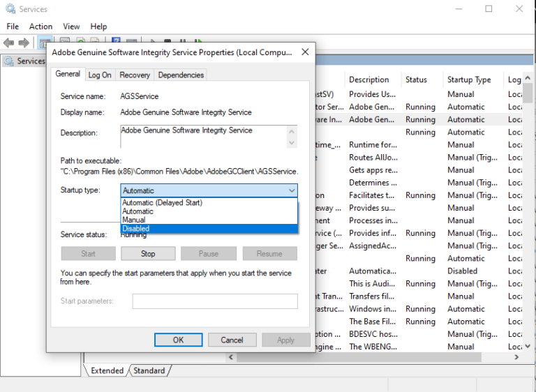Choose Automatic in the open startup list

pos(209,211)
